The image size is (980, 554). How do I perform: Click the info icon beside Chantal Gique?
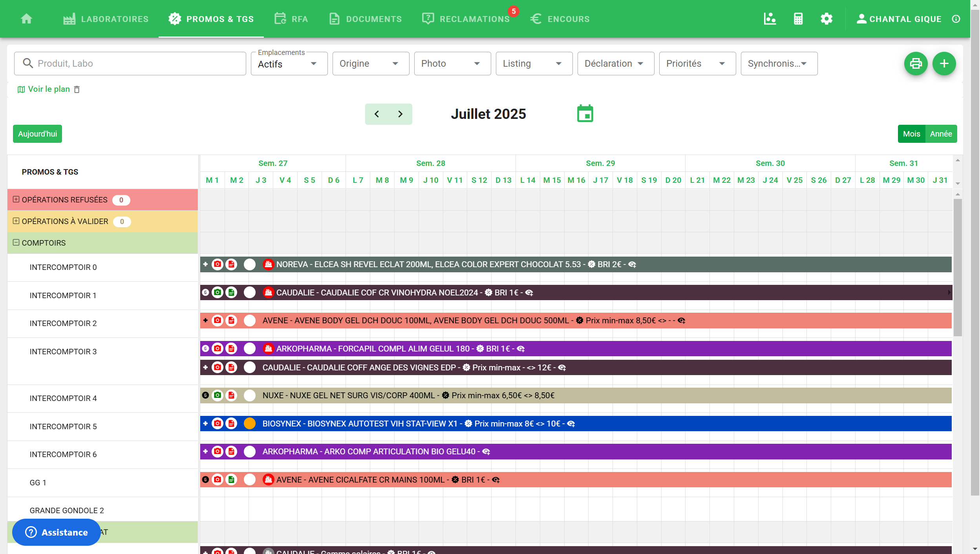[956, 19]
